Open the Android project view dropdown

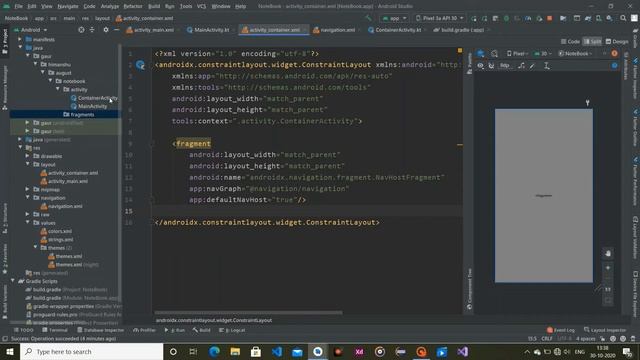(31, 30)
